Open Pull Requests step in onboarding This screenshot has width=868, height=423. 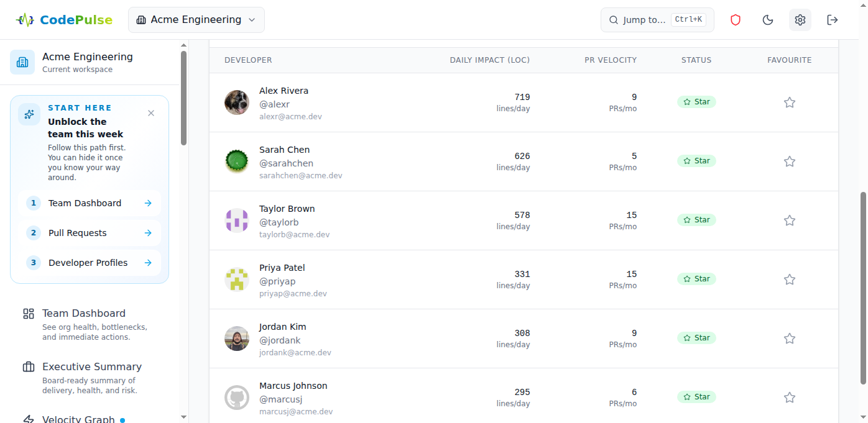click(90, 233)
